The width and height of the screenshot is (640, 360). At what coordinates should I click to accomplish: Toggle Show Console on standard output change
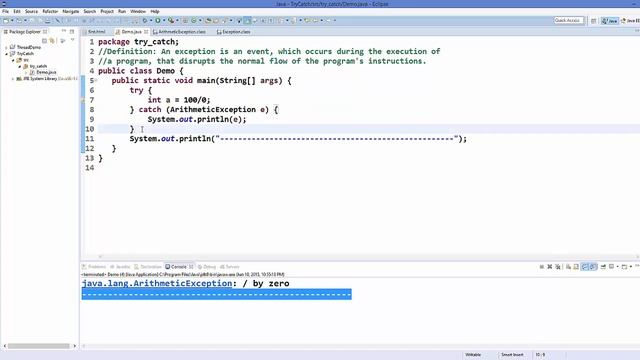coord(584,267)
